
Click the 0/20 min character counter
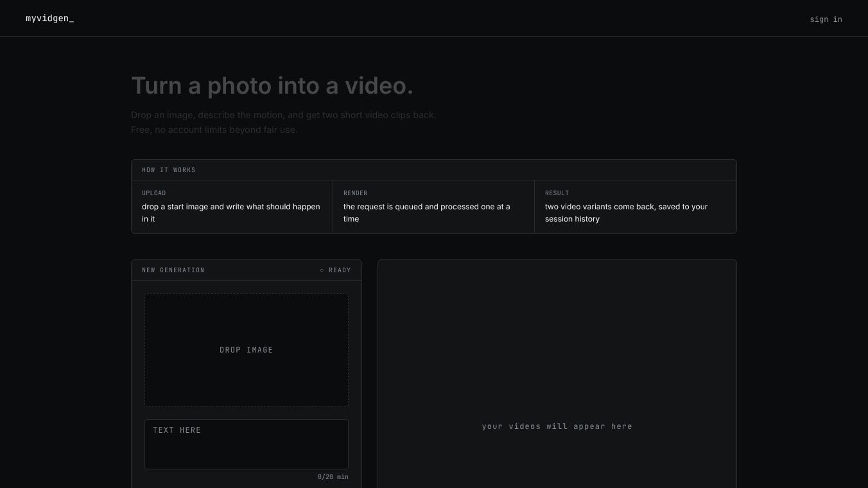(x=333, y=477)
